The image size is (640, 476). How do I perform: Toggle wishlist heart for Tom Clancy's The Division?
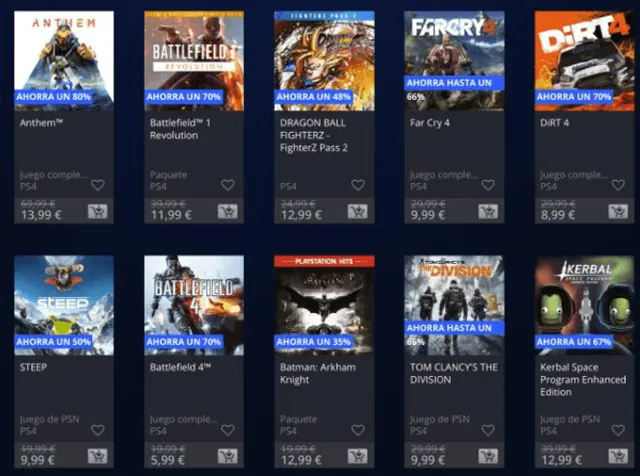[488, 430]
